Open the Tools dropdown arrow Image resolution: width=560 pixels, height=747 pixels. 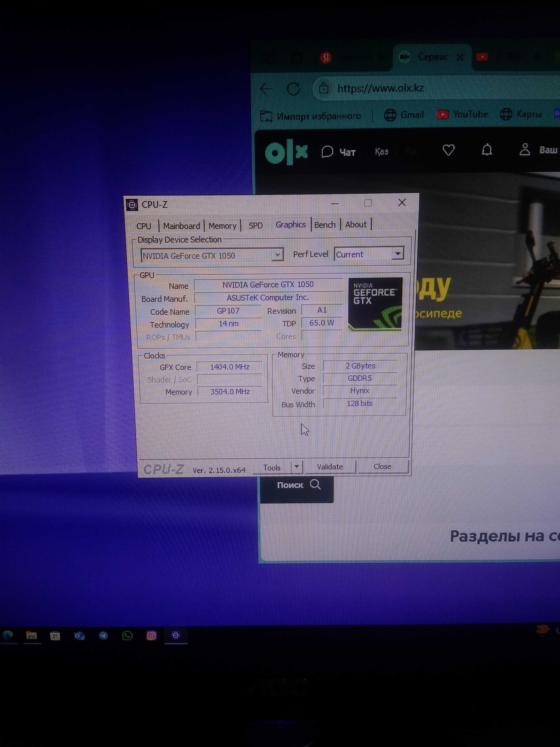tap(297, 467)
